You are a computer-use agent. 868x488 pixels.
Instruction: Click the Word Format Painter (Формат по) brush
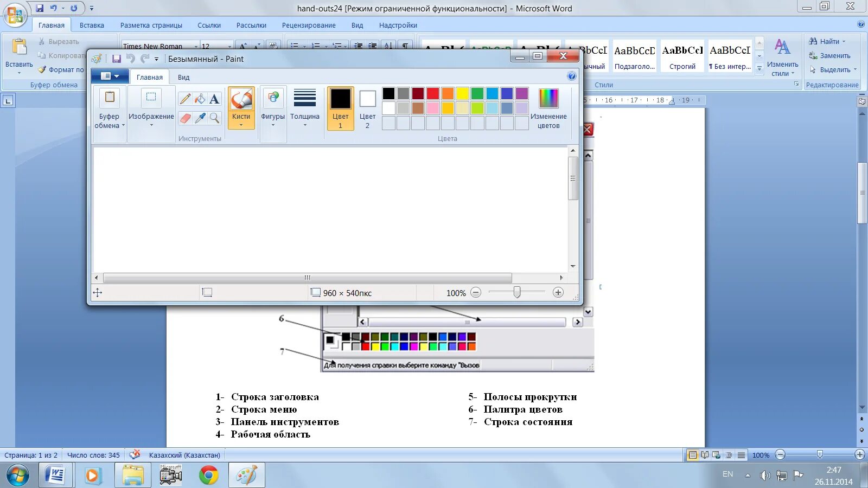pos(61,69)
